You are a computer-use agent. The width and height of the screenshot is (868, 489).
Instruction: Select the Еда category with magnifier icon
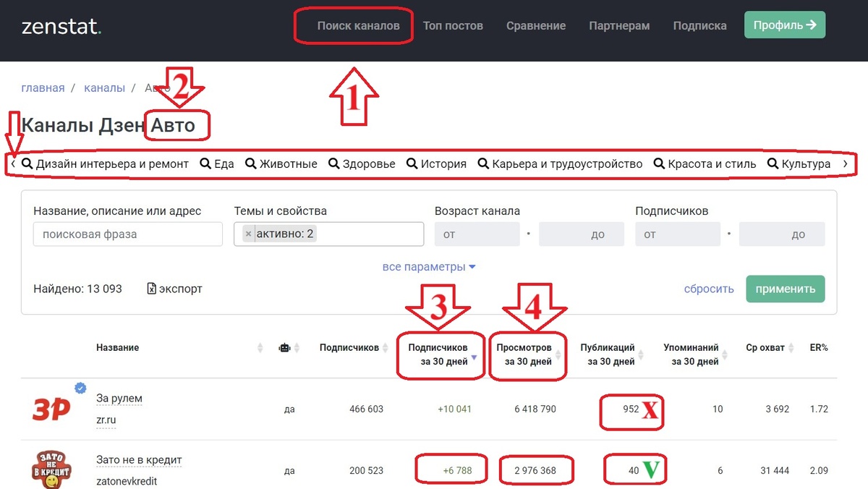216,163
